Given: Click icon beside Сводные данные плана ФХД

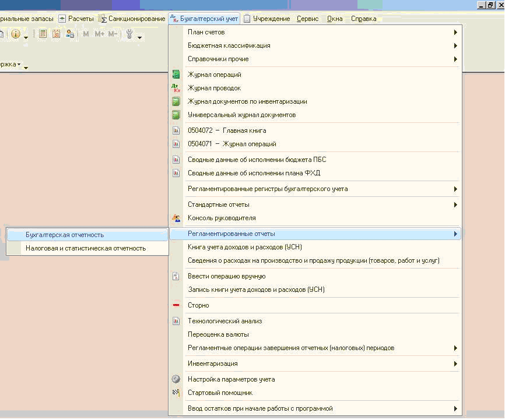Looking at the screenshot, I should pyautogui.click(x=176, y=173).
